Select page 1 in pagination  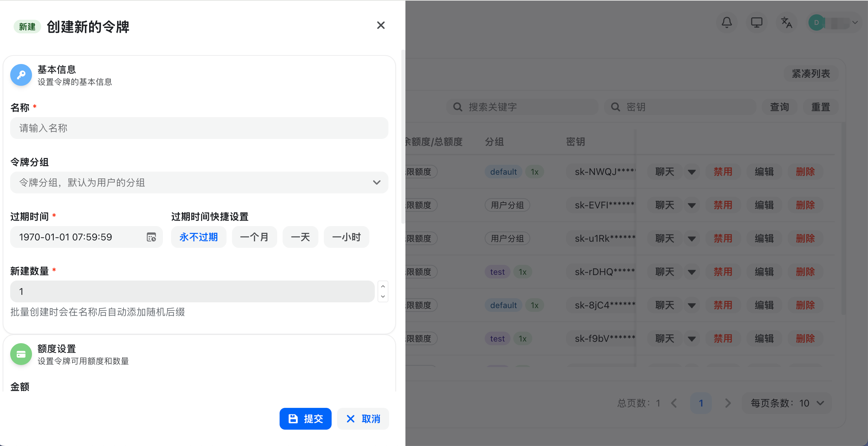click(x=701, y=403)
